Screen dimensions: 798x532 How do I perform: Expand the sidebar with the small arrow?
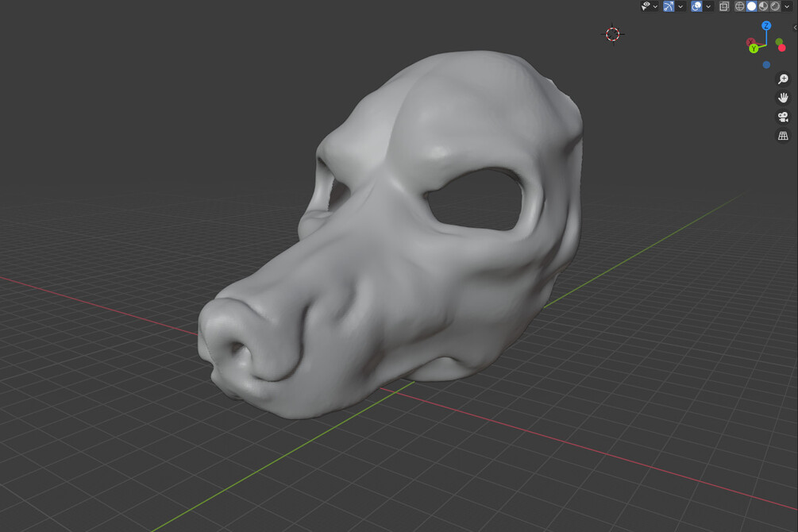[x=795, y=28]
